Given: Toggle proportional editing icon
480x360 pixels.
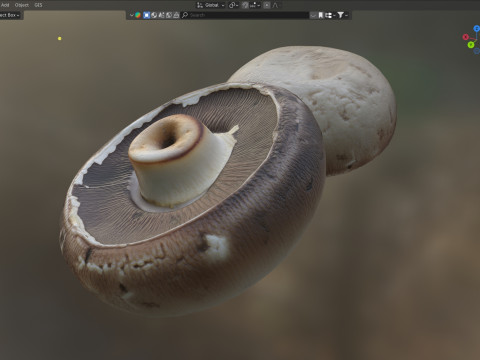Looking at the screenshot, I should [267, 5].
